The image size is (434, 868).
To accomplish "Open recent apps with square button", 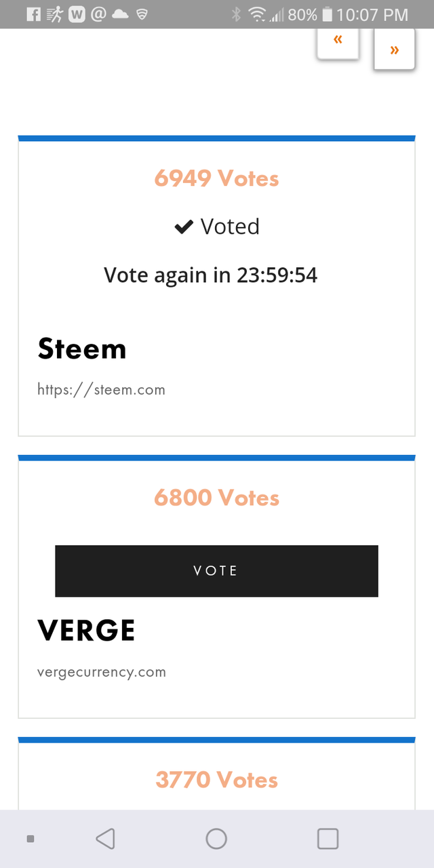I will coord(328,839).
